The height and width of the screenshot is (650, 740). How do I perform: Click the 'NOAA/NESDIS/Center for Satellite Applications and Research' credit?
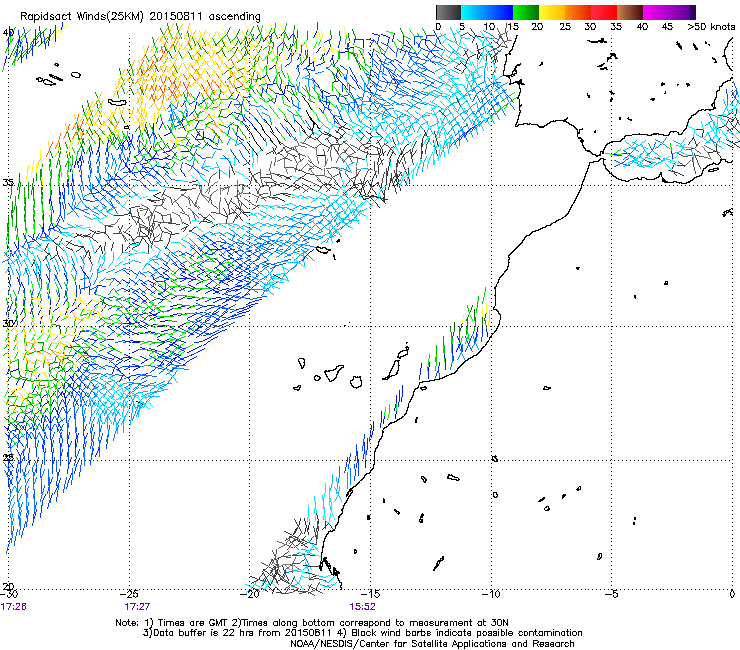(432, 644)
